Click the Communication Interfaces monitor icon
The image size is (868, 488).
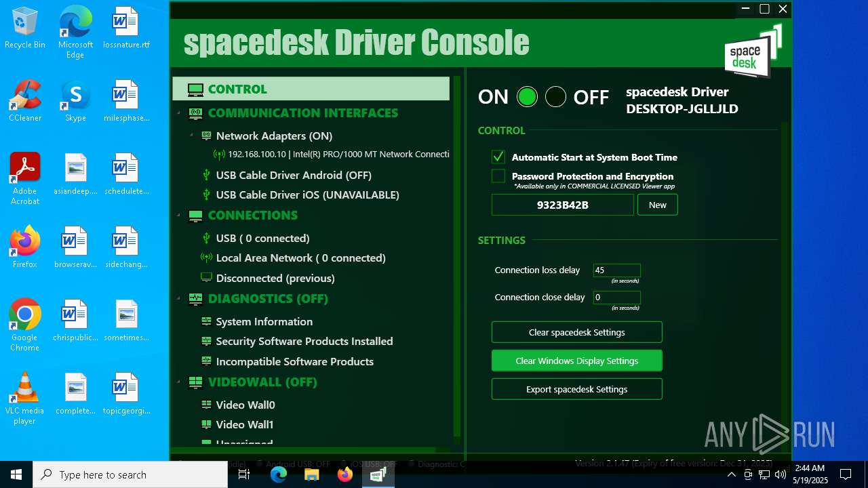[x=195, y=113]
